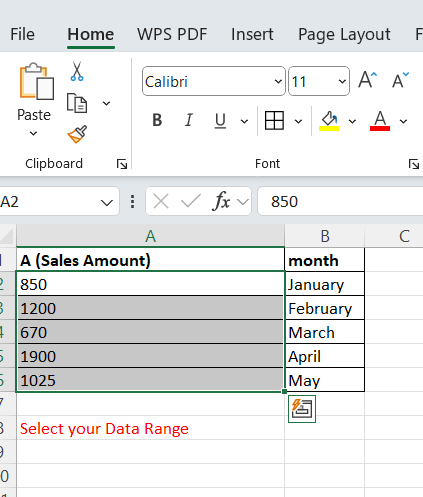
Task: Expand the fx function dropdown arrow
Action: [243, 202]
